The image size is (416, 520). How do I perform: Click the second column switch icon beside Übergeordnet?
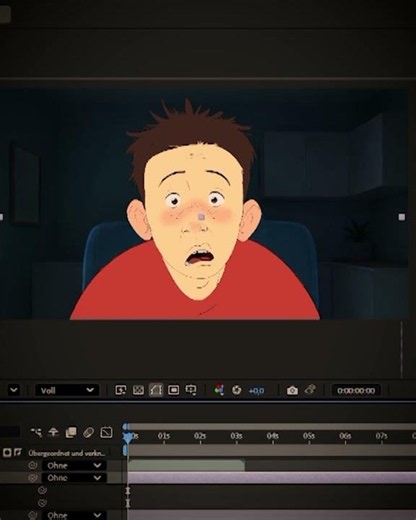point(18,452)
